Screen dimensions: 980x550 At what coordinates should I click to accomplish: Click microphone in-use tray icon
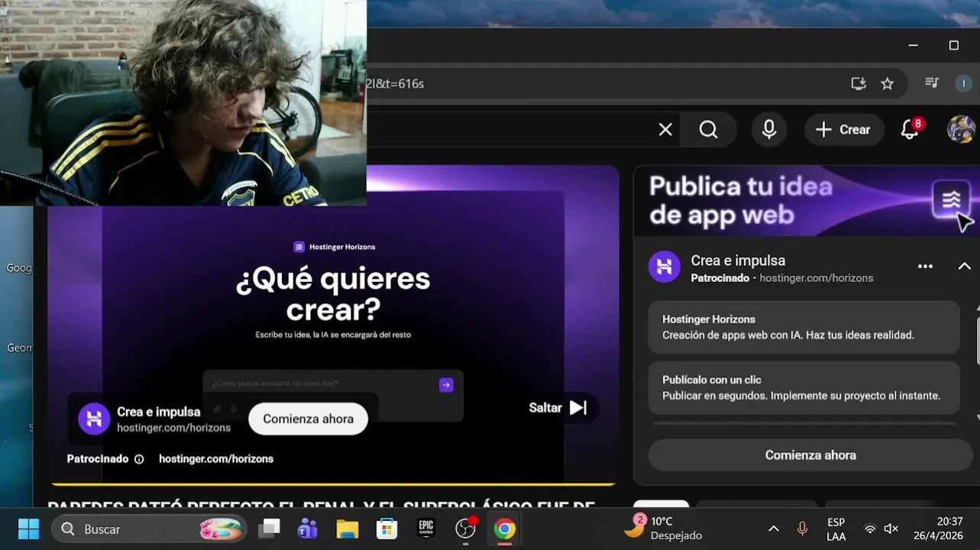[x=802, y=529]
